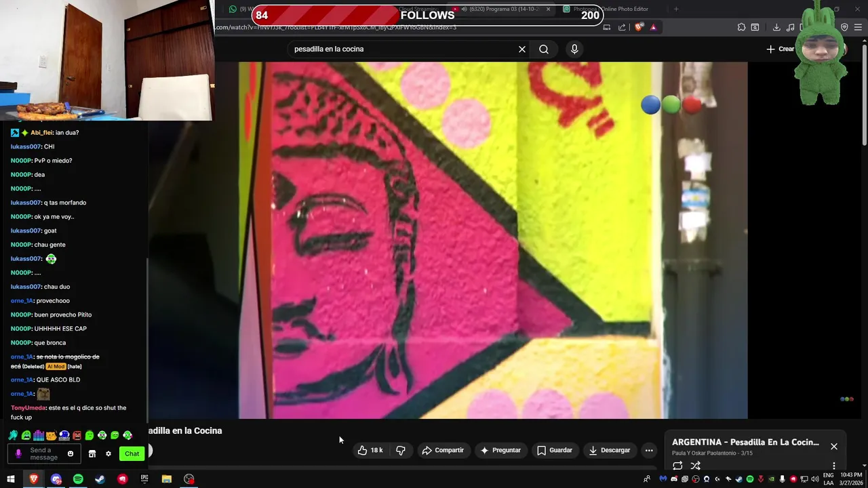This screenshot has width=868, height=488.
Task: Open the Preguntar AI button
Action: pos(501,450)
